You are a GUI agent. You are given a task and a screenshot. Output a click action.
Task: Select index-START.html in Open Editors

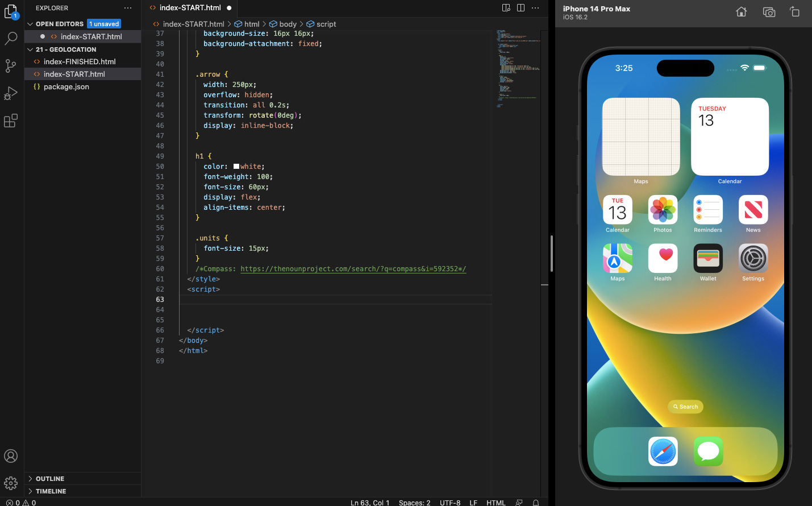[x=82, y=36]
